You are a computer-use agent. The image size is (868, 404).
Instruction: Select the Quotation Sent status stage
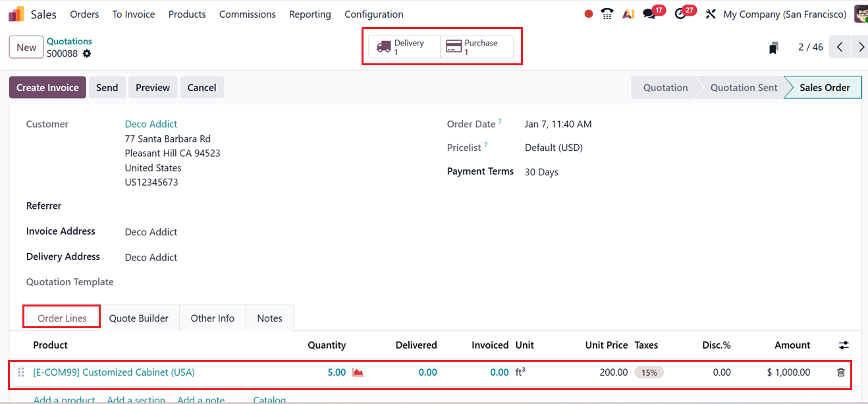click(x=744, y=88)
